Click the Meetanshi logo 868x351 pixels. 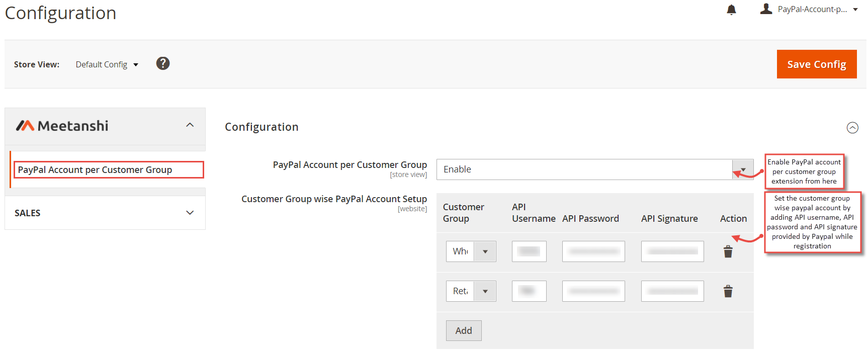(x=62, y=126)
